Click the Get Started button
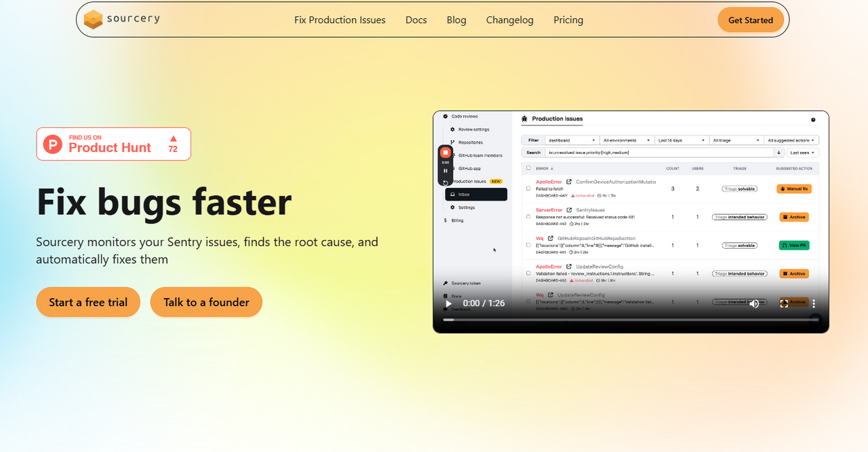Screen dimensions: 868x452 751,20
